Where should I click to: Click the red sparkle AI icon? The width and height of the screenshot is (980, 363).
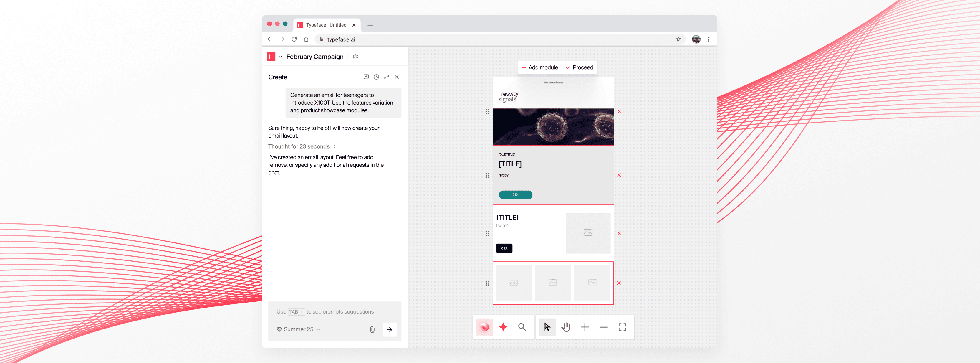(503, 327)
